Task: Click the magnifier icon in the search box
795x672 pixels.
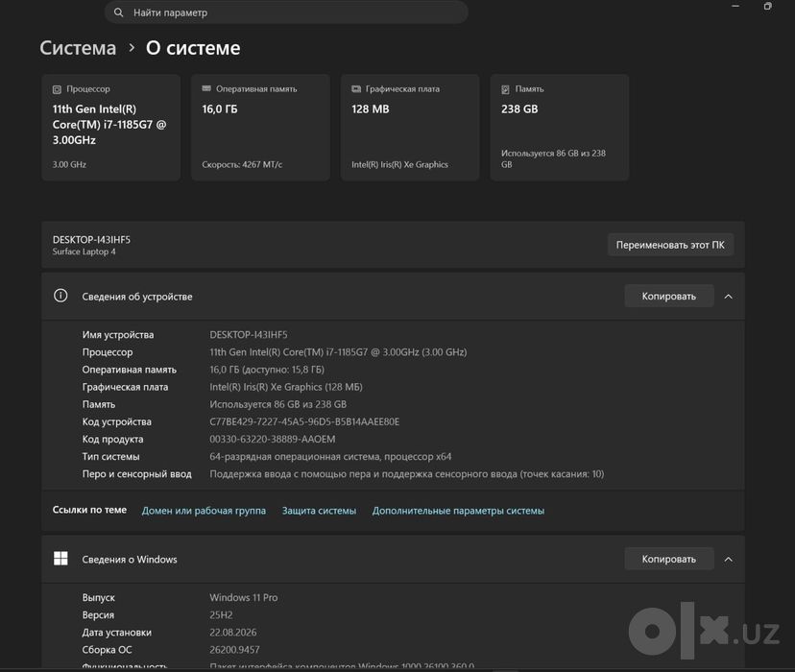Action: [x=118, y=12]
